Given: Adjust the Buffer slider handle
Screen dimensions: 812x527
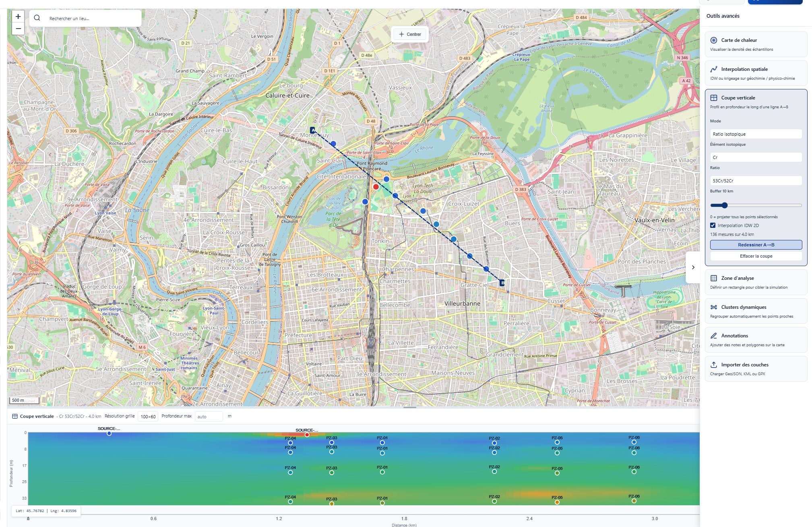Looking at the screenshot, I should click(725, 205).
